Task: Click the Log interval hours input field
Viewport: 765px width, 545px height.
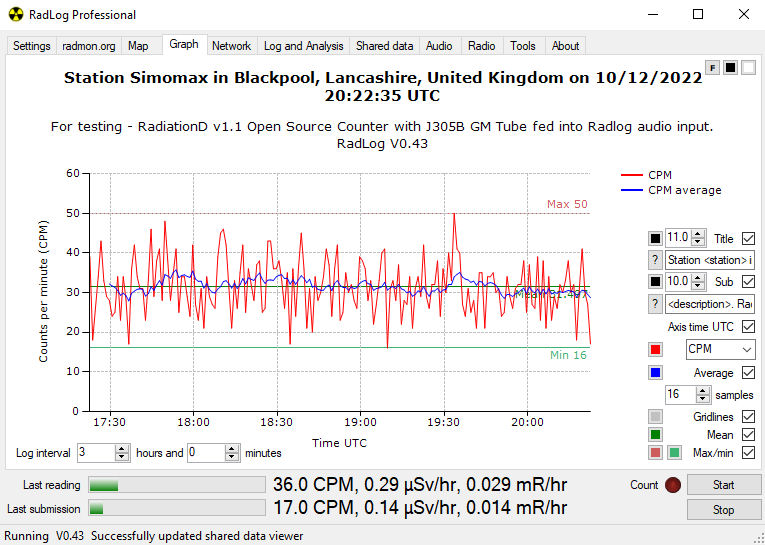Action: 95,453
